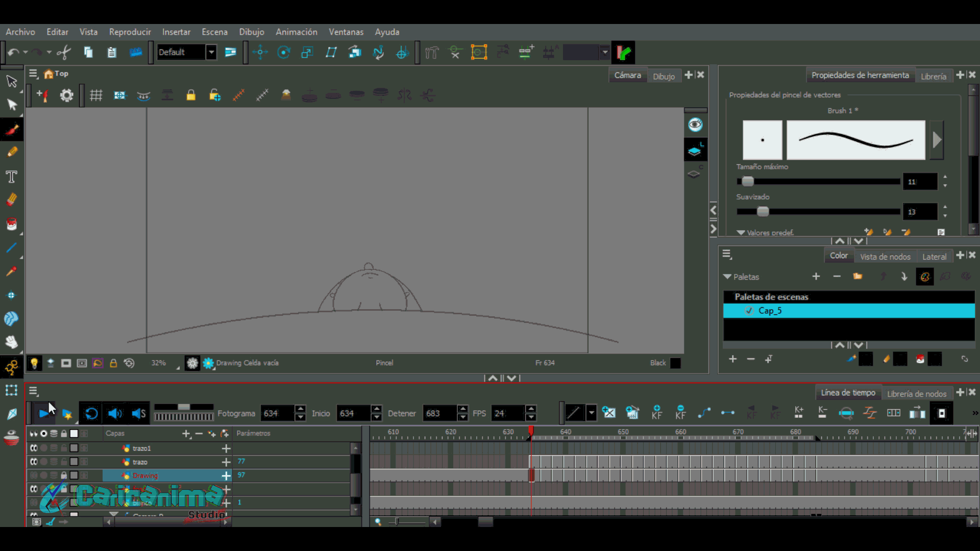Toggle the camera view eye visibility icon
The width and height of the screenshot is (980, 551).
[x=695, y=124]
